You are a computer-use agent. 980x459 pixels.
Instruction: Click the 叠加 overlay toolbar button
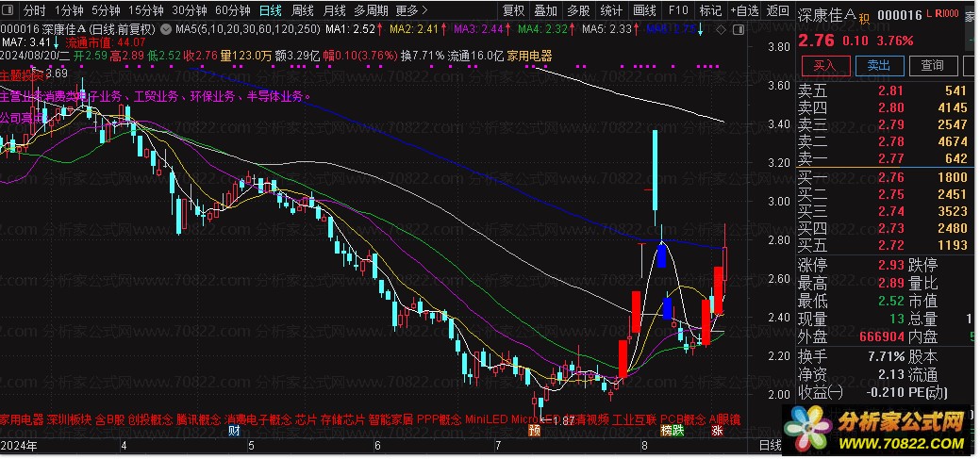point(545,10)
